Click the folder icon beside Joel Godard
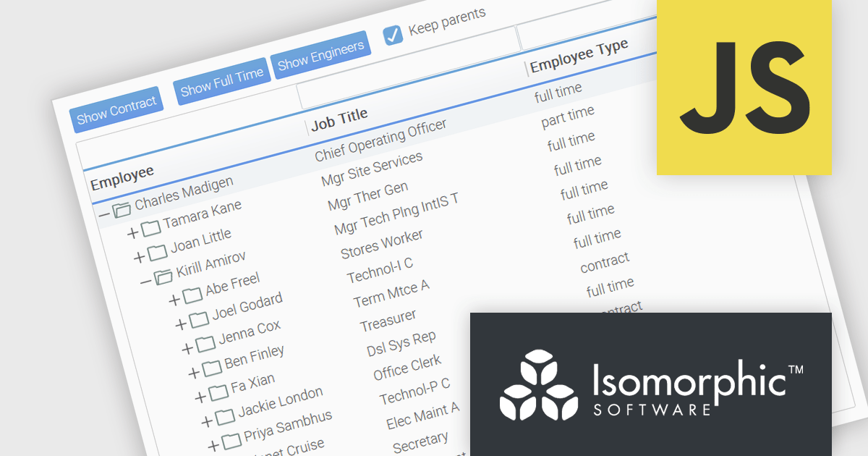 pos(198,319)
